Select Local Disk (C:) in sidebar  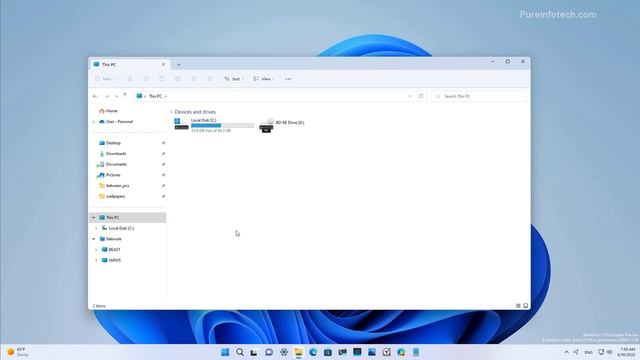(121, 228)
